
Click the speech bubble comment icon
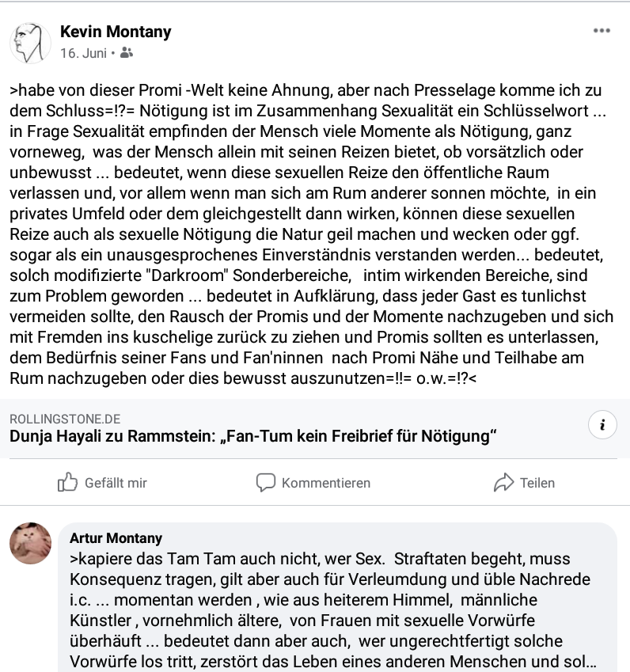266,482
